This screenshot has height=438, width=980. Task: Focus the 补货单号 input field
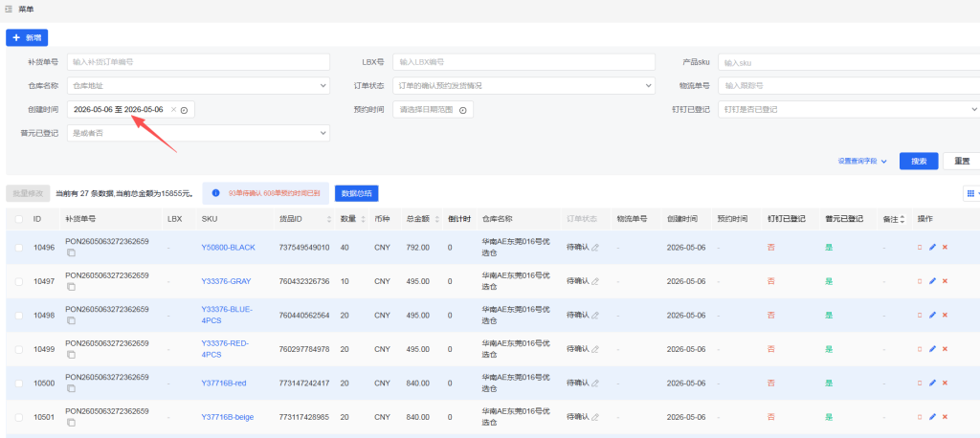[198, 62]
